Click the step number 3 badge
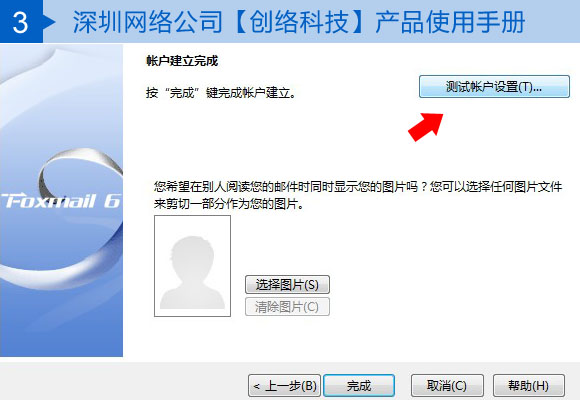 pos(21,21)
